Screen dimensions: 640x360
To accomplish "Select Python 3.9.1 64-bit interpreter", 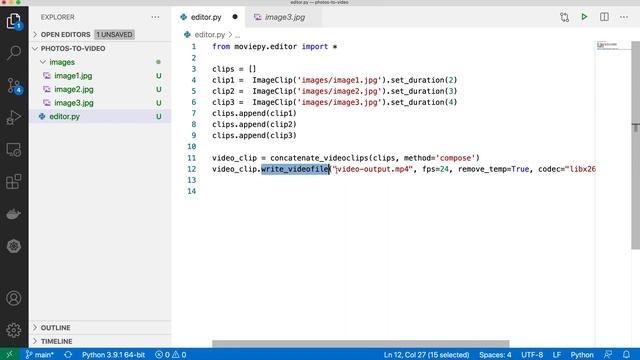I will pos(113,355).
